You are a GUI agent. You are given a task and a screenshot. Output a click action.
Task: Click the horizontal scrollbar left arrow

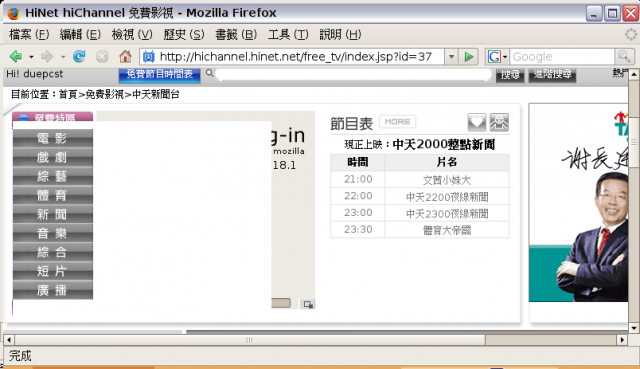click(9, 340)
